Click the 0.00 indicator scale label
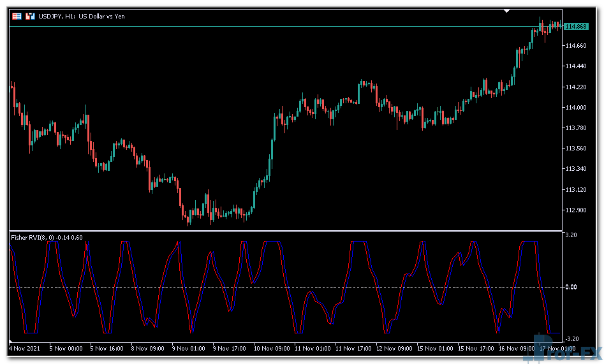 click(571, 287)
